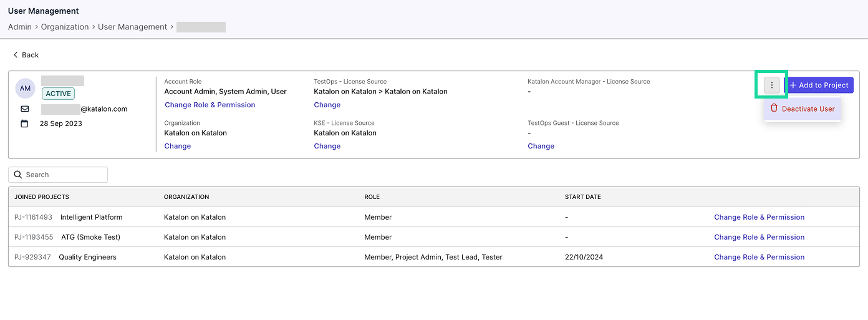
Task: Click the ACTIVE status badge
Action: pyautogui.click(x=58, y=94)
